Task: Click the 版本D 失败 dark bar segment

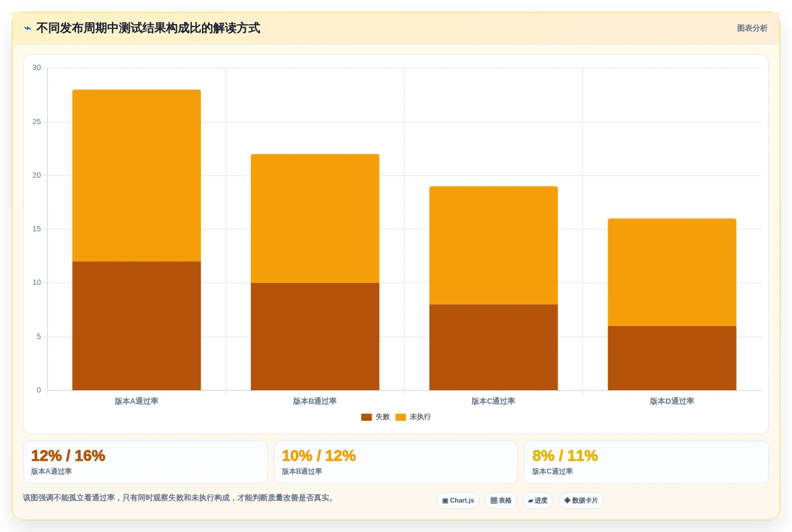Action: [x=672, y=358]
